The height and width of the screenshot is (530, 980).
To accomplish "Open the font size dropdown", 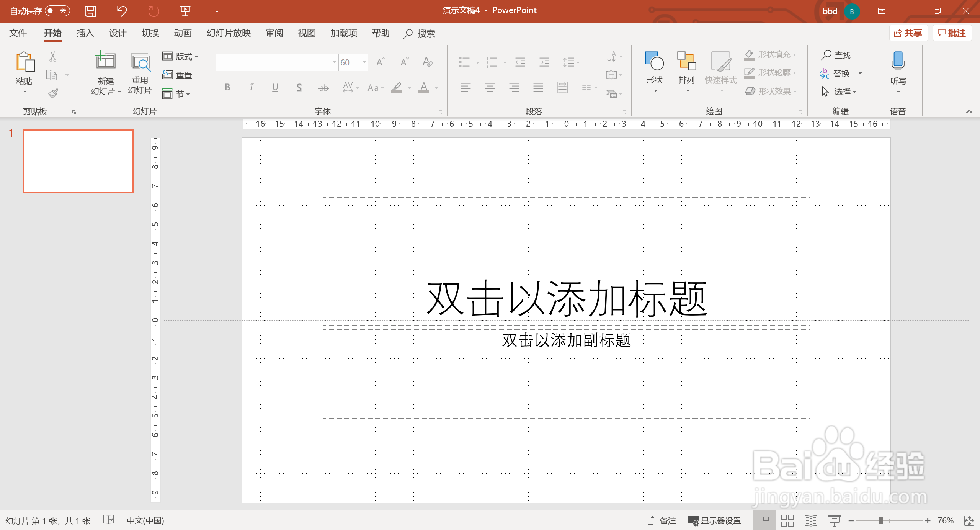I will pos(364,62).
